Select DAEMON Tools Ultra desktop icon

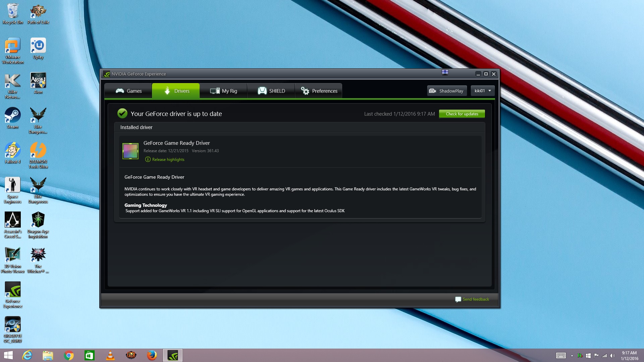pyautogui.click(x=38, y=155)
